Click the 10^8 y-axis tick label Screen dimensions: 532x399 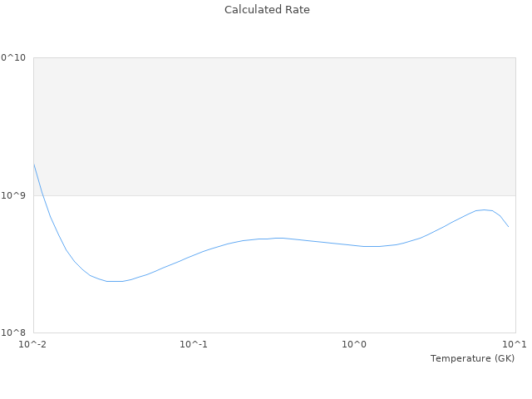[14, 333]
